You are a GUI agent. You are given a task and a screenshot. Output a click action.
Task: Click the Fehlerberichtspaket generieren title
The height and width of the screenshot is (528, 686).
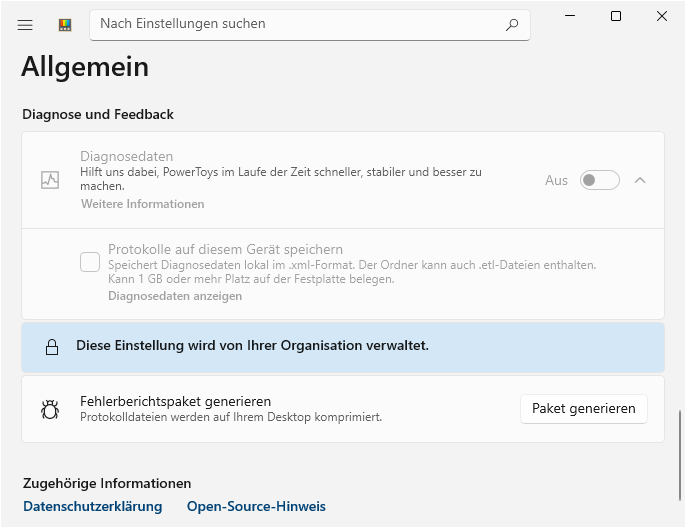pyautogui.click(x=175, y=401)
